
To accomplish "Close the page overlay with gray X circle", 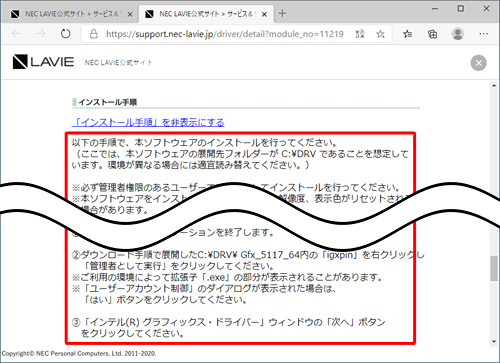I will tap(479, 63).
